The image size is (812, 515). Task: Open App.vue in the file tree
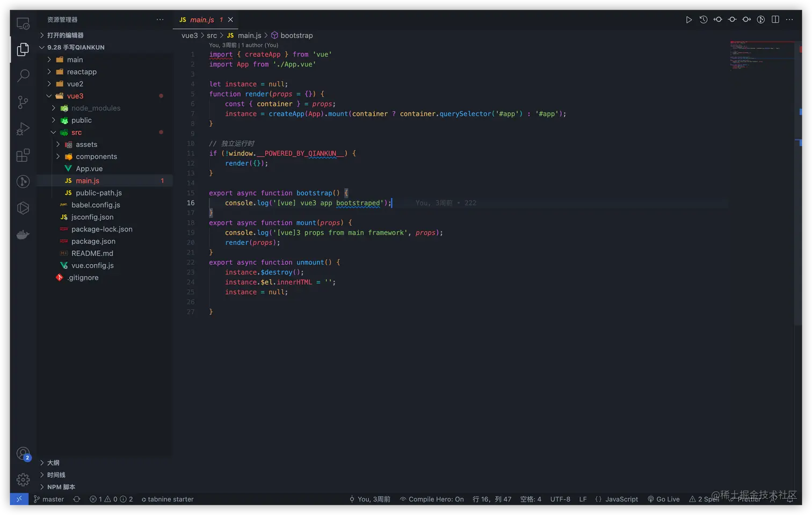coord(105,169)
